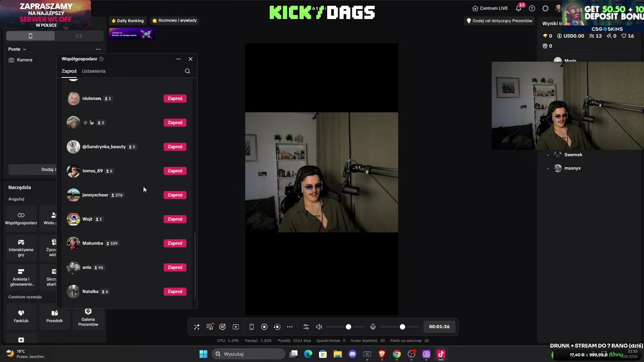Open the settings gear icon
This screenshot has width=644, height=362.
click(x=545, y=9)
